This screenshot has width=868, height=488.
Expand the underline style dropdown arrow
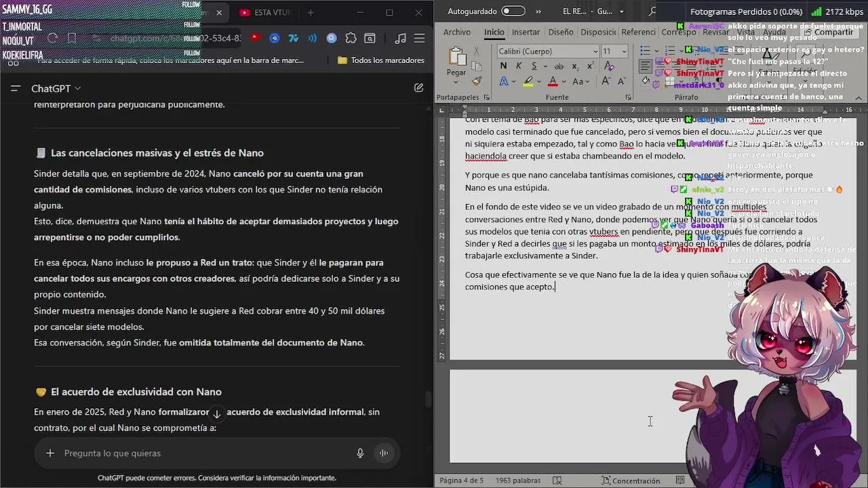point(545,66)
